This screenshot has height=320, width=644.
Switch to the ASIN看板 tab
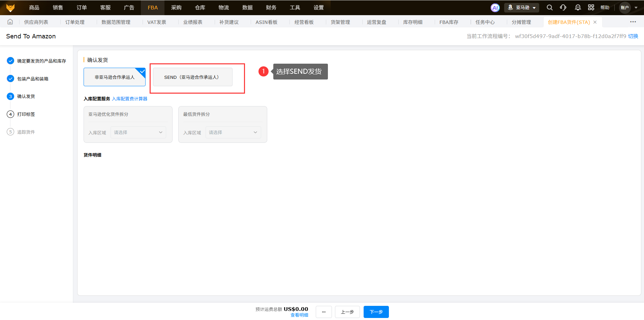coord(267,22)
